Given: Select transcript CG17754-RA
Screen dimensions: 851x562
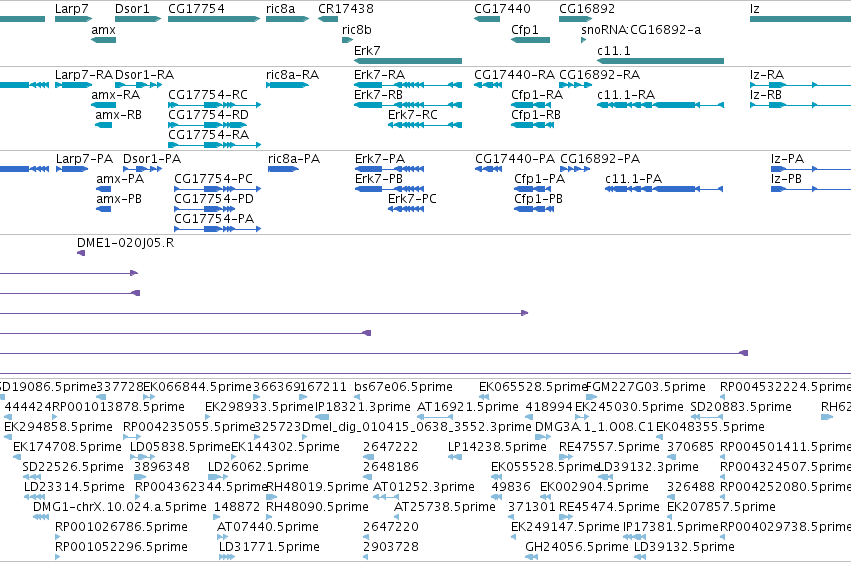Looking at the screenshot, I should click(x=214, y=145).
